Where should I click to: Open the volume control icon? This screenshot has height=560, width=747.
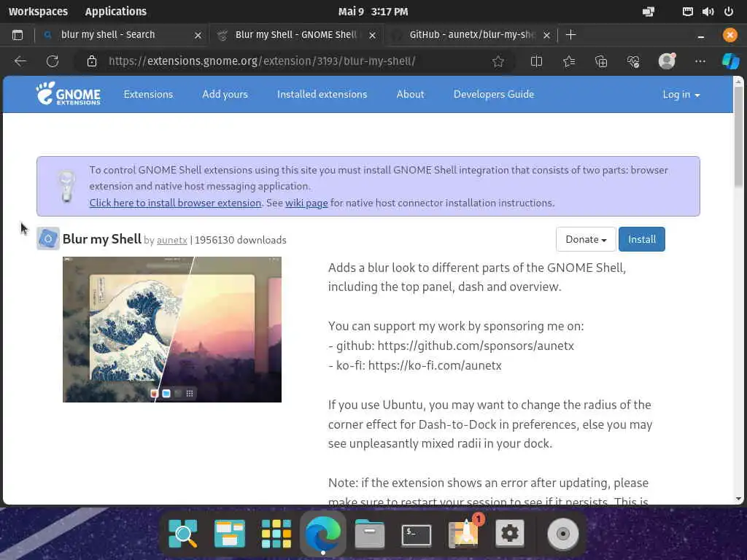click(x=708, y=12)
